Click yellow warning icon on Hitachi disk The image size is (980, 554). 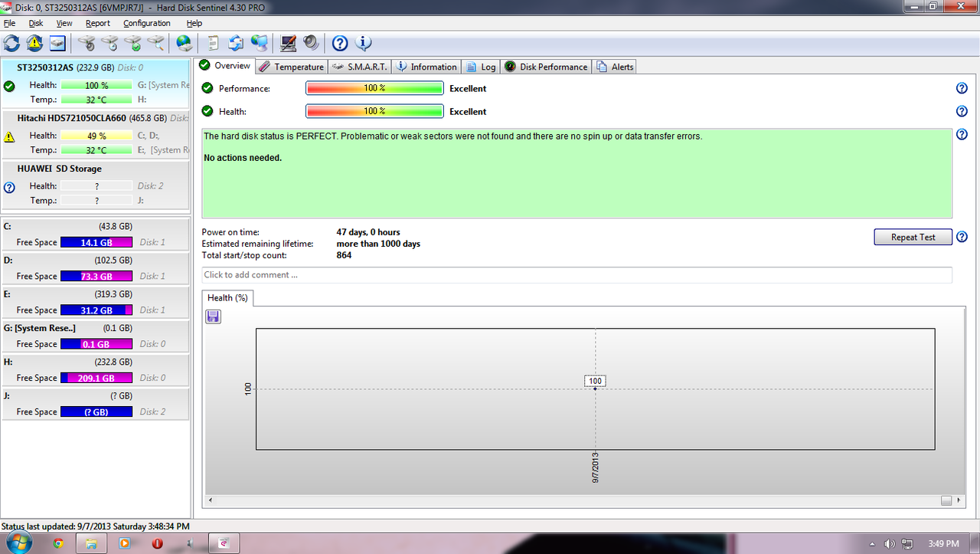9,137
